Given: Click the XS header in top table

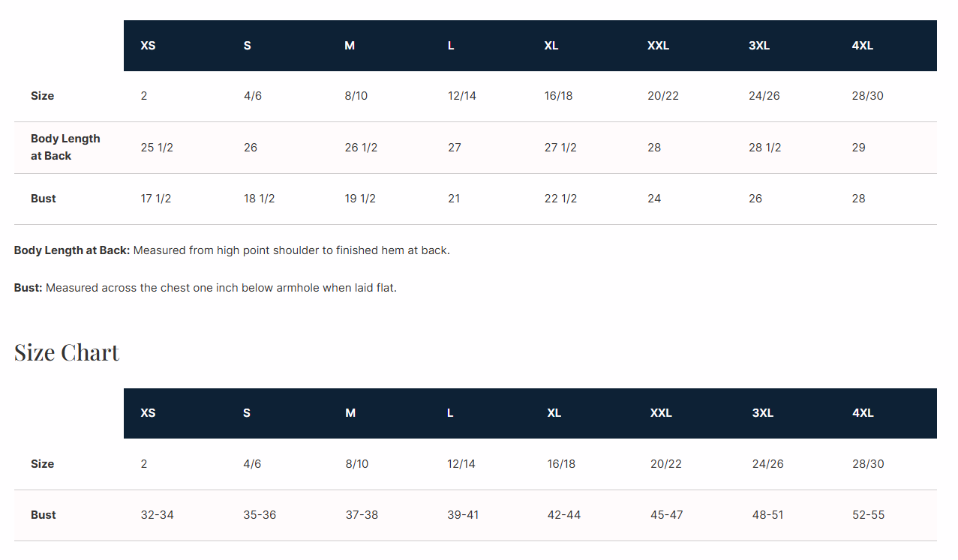Looking at the screenshot, I should (x=148, y=46).
